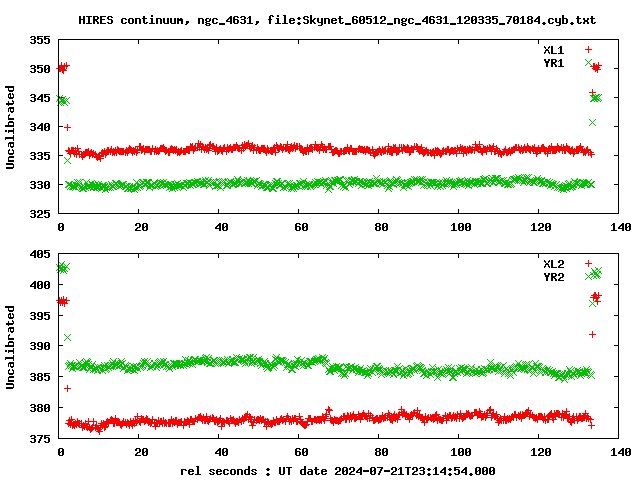This screenshot has width=640, height=480.
Task: Click the XL2 legend label
Action: coord(553,264)
